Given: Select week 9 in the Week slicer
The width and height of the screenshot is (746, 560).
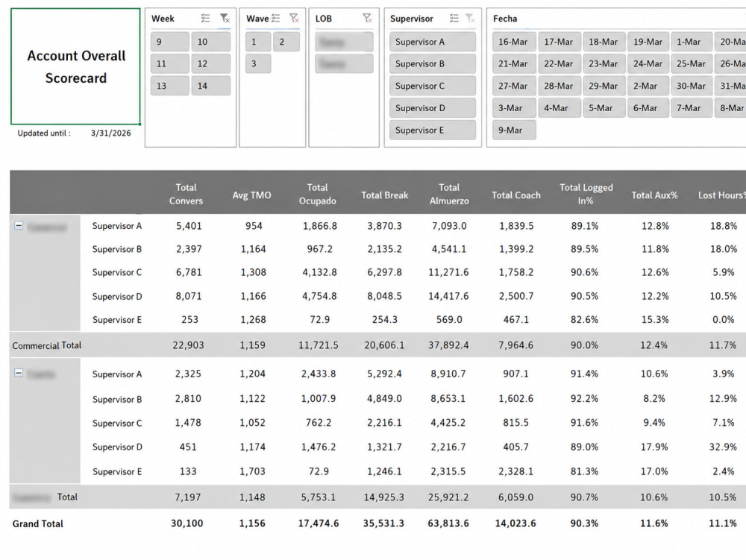Looking at the screenshot, I should click(170, 42).
